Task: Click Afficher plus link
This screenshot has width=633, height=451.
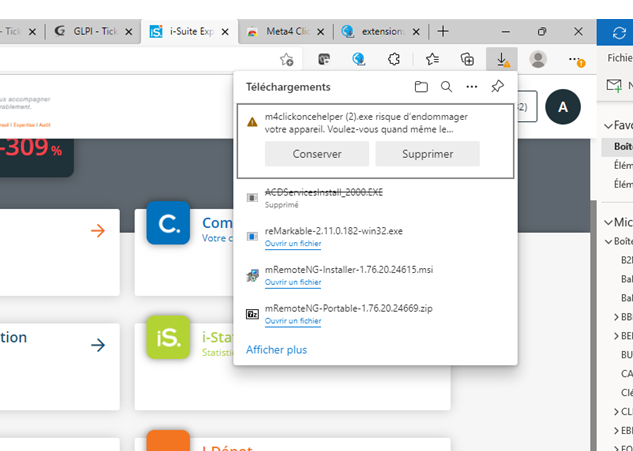Action: (x=277, y=350)
